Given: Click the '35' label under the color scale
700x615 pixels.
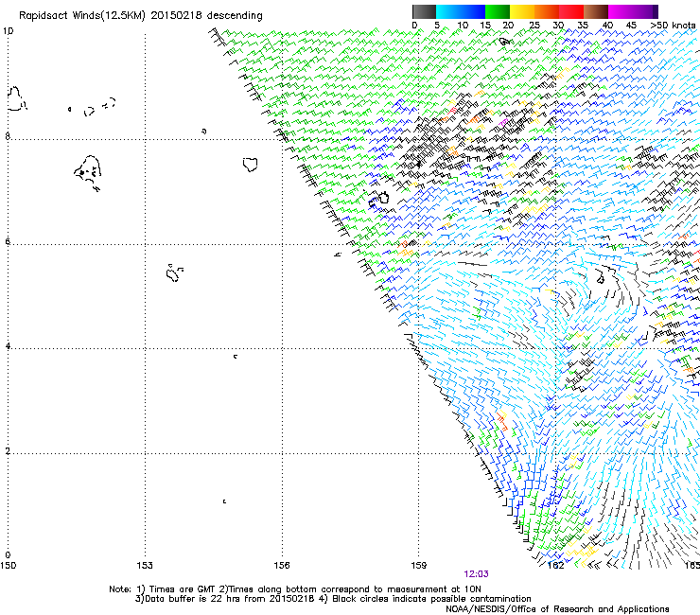Looking at the screenshot, I should [583, 26].
